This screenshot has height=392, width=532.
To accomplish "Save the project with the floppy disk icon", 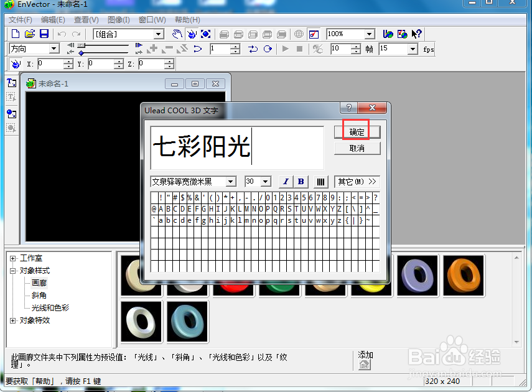I will coord(44,34).
